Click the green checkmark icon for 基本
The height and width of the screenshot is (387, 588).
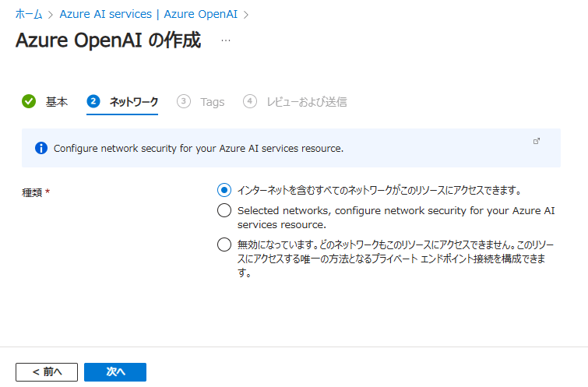(29, 101)
